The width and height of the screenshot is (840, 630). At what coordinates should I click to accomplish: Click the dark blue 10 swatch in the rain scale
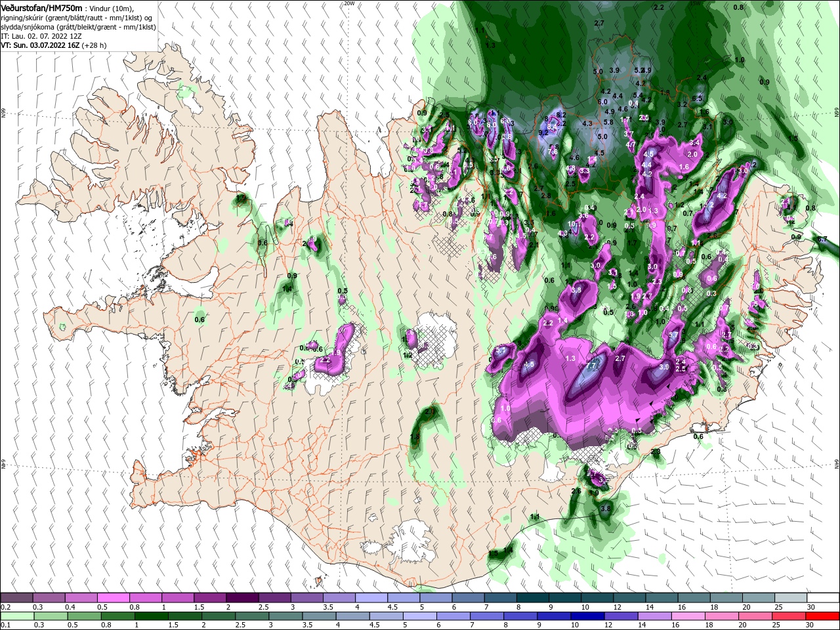pos(586,617)
